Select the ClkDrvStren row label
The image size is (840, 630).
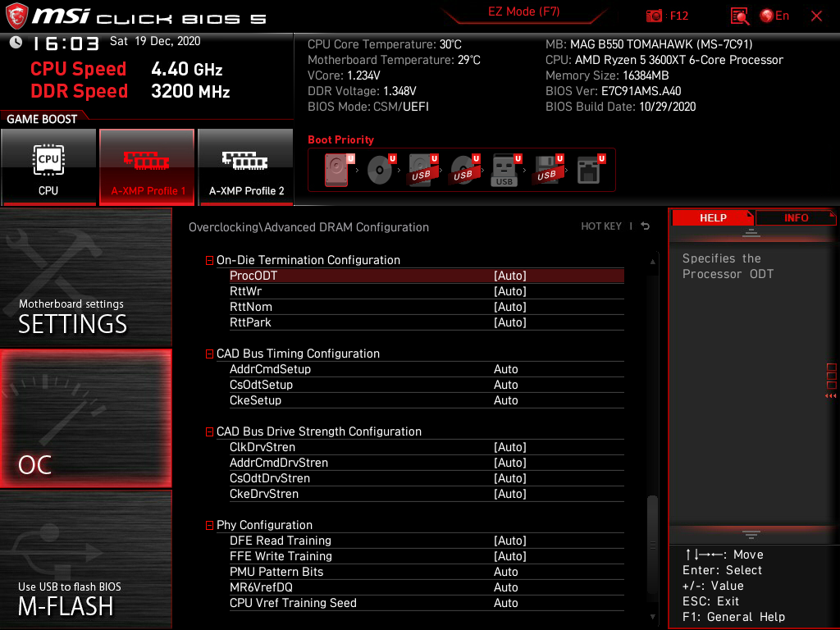coord(262,447)
